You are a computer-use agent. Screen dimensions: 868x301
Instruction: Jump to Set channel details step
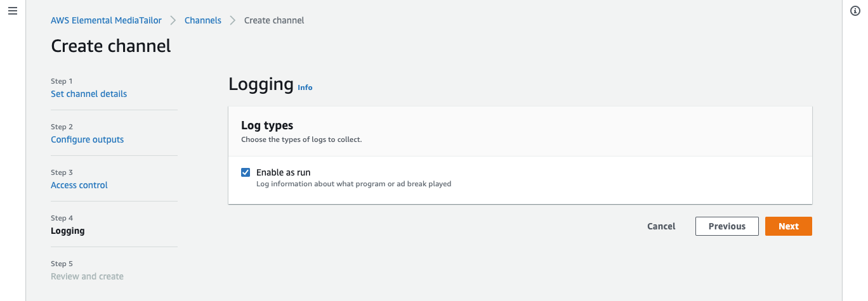point(89,94)
